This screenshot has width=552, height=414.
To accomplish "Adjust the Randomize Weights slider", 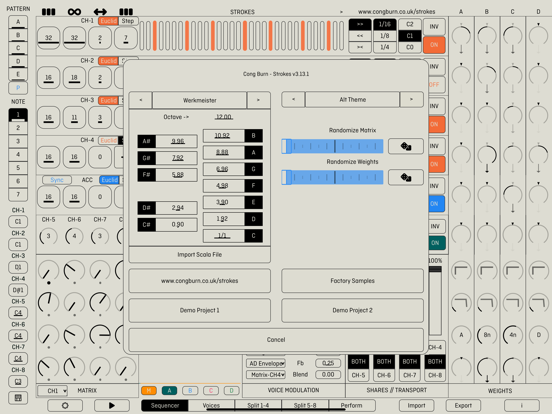I will click(332, 177).
